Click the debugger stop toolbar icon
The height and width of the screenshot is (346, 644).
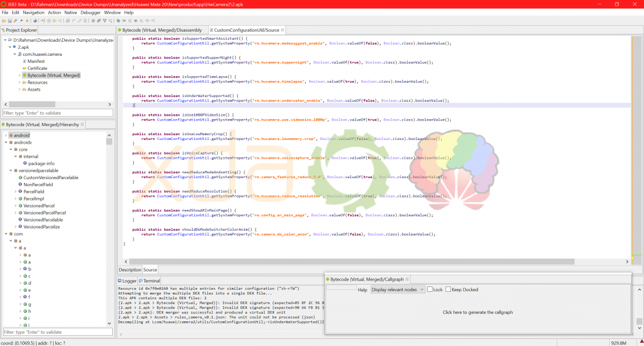[x=136, y=20]
